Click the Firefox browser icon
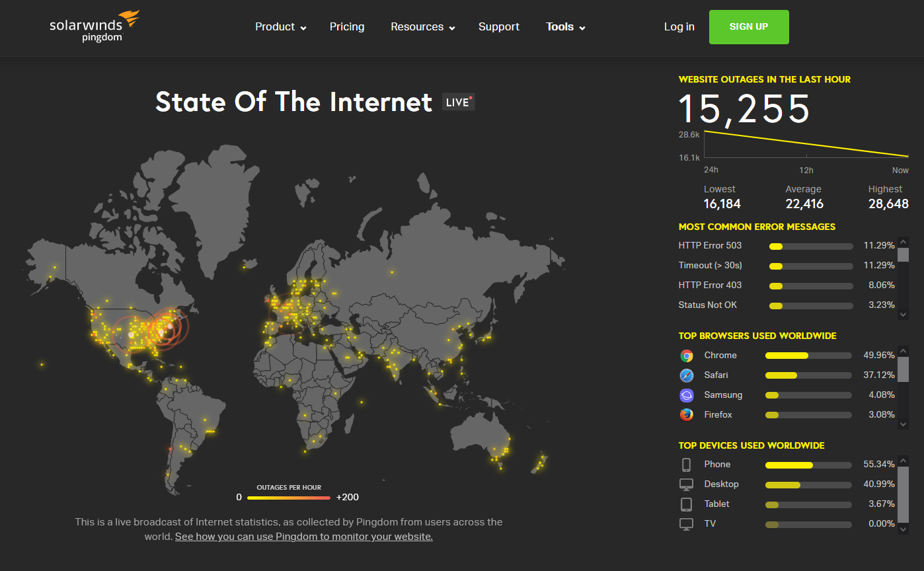The width and height of the screenshot is (924, 571). 687,415
